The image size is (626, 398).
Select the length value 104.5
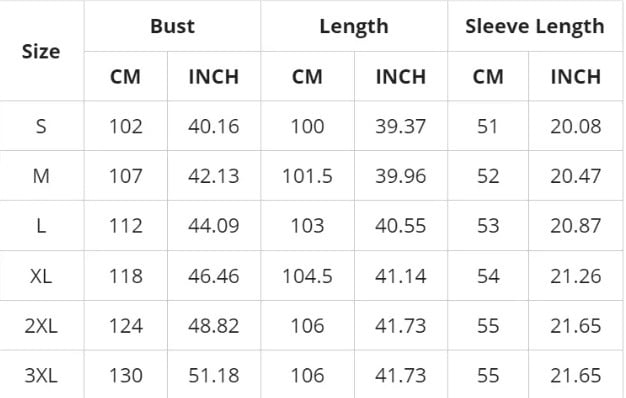[x=307, y=276]
